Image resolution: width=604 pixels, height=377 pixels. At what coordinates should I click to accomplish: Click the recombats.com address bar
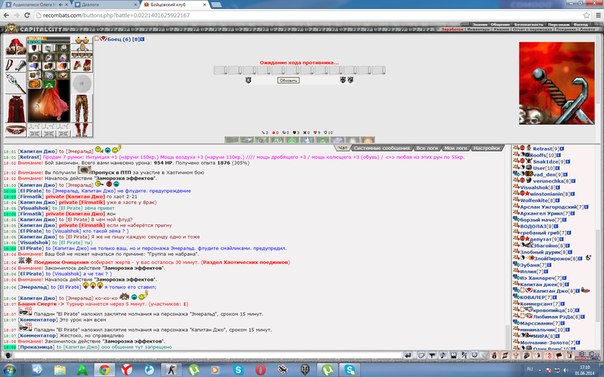point(308,15)
